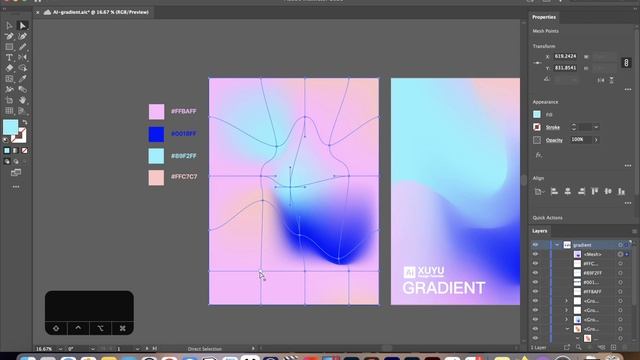
Task: Click the blue #0018FF swatch on canvas
Action: point(156,134)
